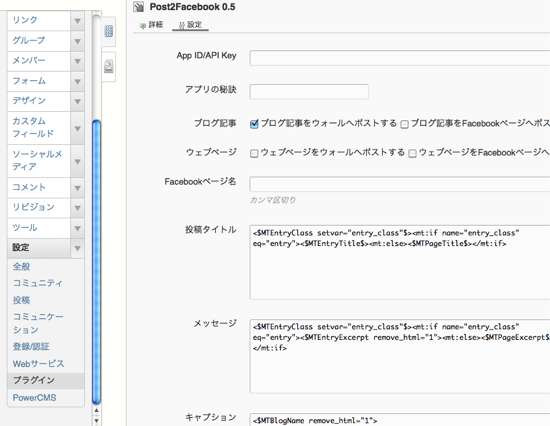The image size is (550, 426).
Task: Open the グループ sidebar menu
Action: pyautogui.click(x=39, y=41)
